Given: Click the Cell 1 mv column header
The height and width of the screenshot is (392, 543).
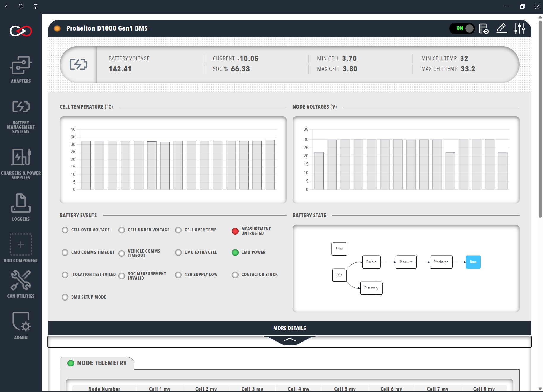Looking at the screenshot, I should click(160, 389).
